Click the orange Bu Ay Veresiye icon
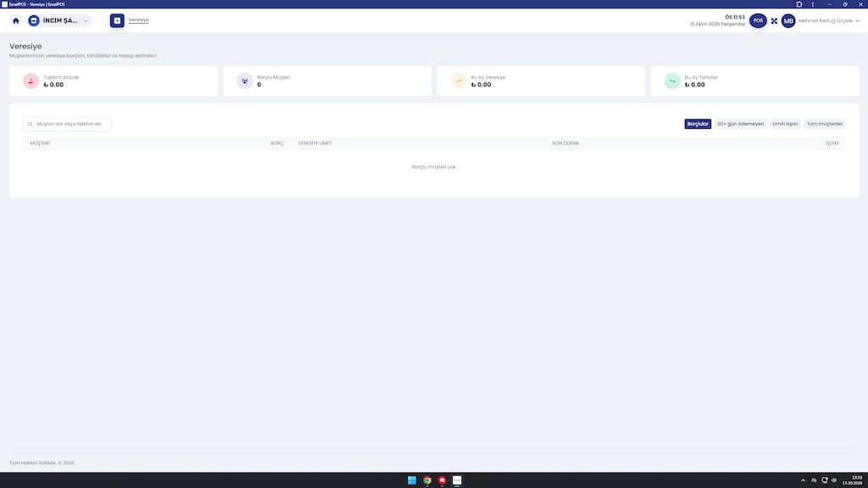 pyautogui.click(x=459, y=80)
